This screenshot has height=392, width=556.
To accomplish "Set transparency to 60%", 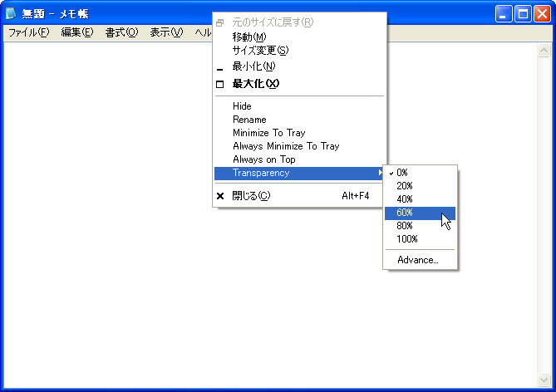I will point(420,213).
